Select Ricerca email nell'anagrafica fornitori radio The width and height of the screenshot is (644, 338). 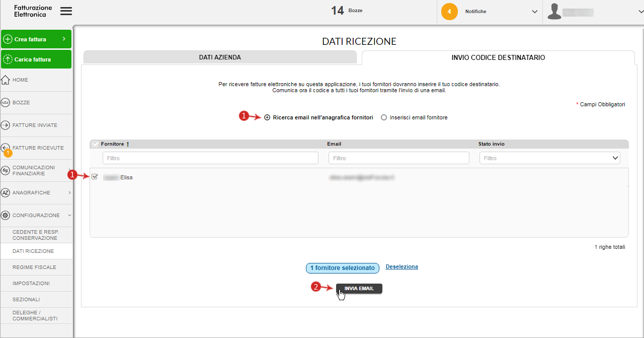point(267,117)
